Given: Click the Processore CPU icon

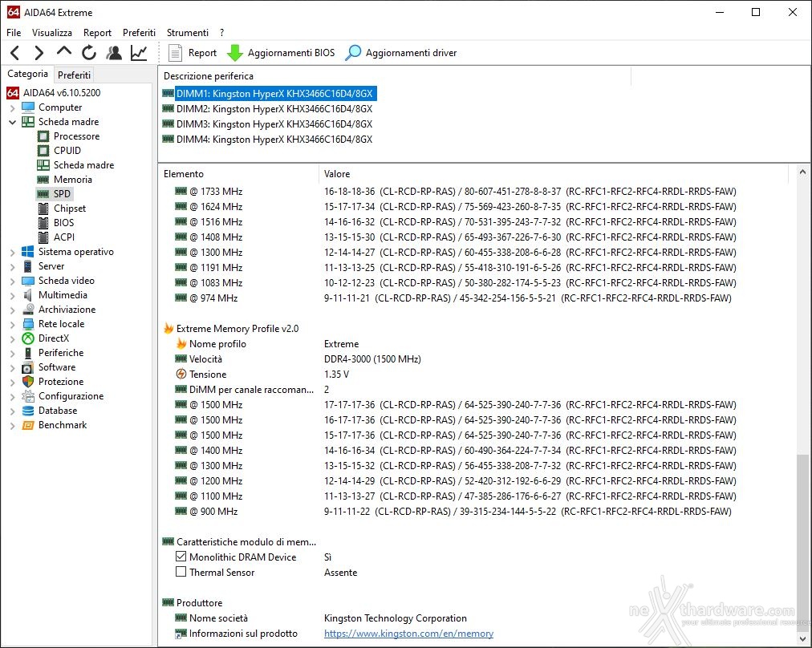Looking at the screenshot, I should point(43,136).
